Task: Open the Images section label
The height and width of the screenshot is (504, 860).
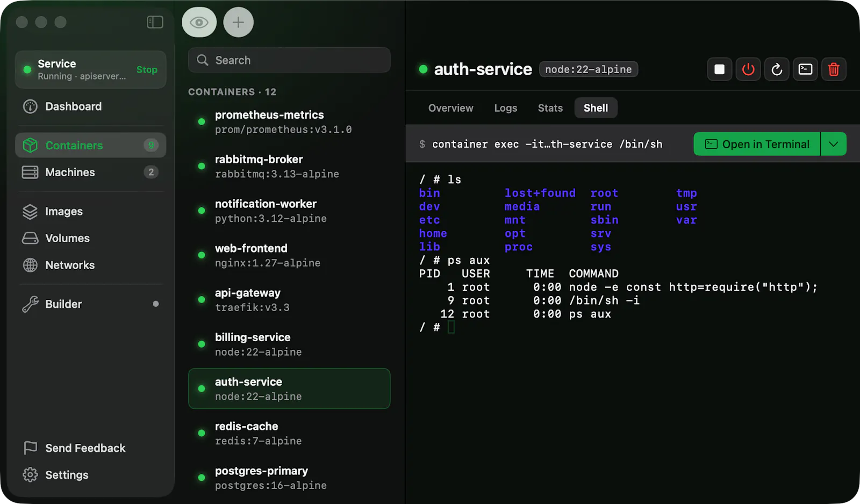Action: [x=64, y=212]
